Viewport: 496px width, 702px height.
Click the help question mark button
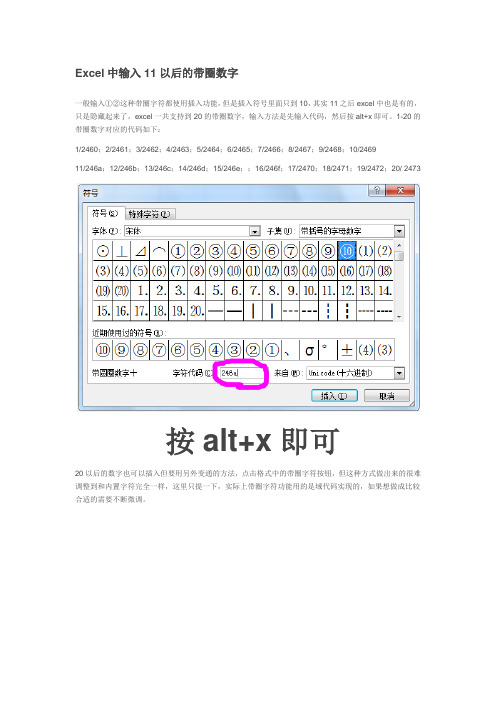tap(376, 190)
